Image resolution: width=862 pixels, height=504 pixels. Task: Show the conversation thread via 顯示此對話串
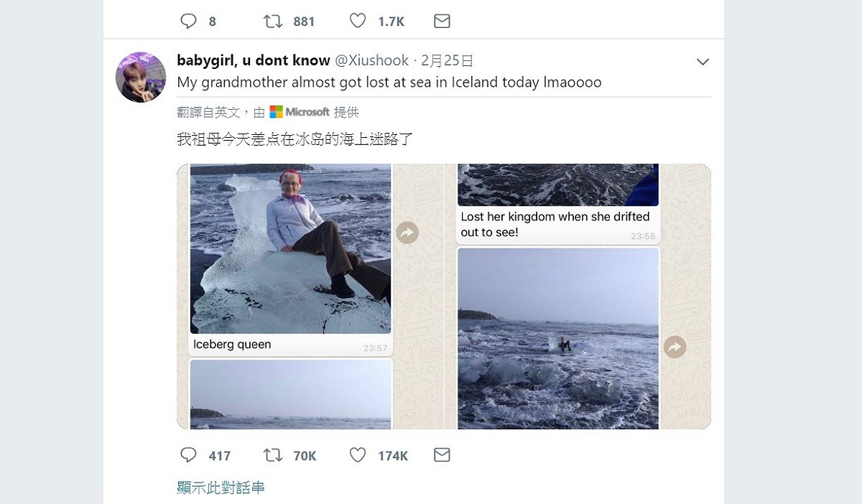pos(221,487)
